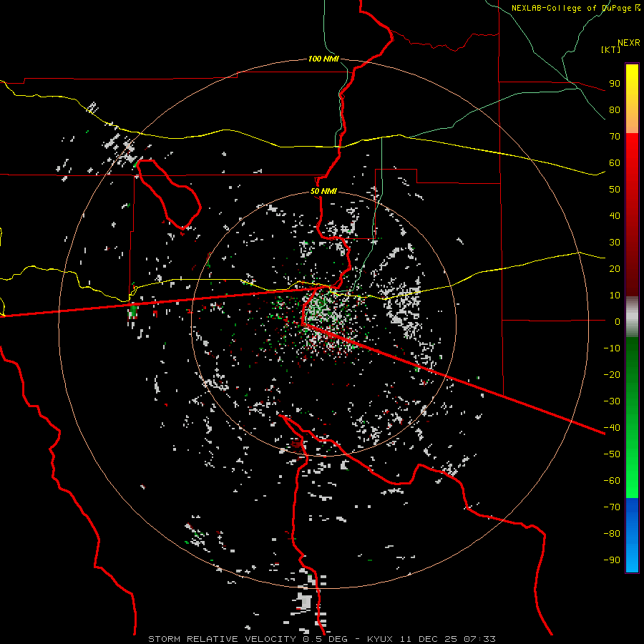Click the 07:33 timestamp in the caption
The height and width of the screenshot is (644, 644).
[x=479, y=639]
